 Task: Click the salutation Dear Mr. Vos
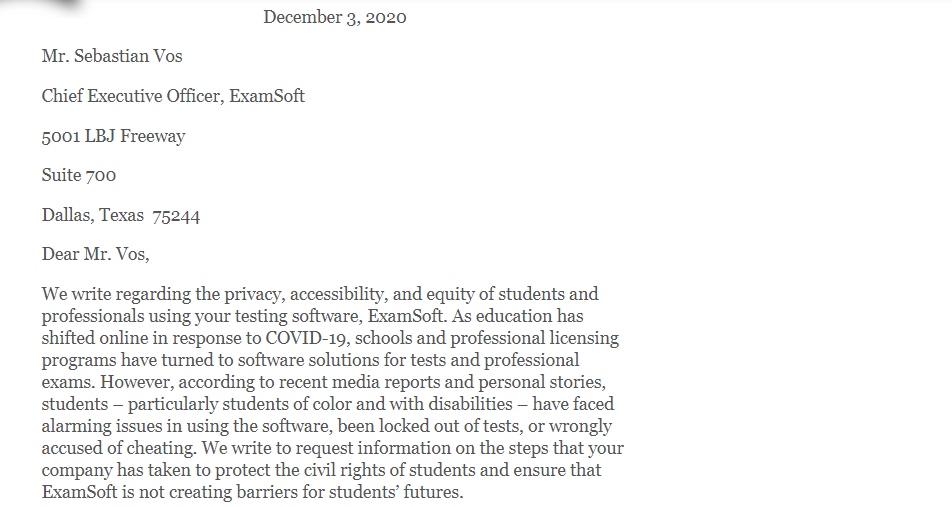(x=95, y=254)
